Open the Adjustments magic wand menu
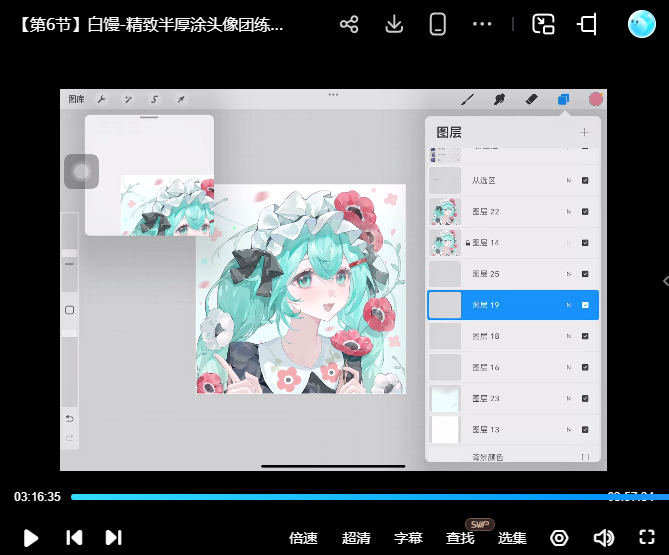The image size is (669, 555). point(128,99)
